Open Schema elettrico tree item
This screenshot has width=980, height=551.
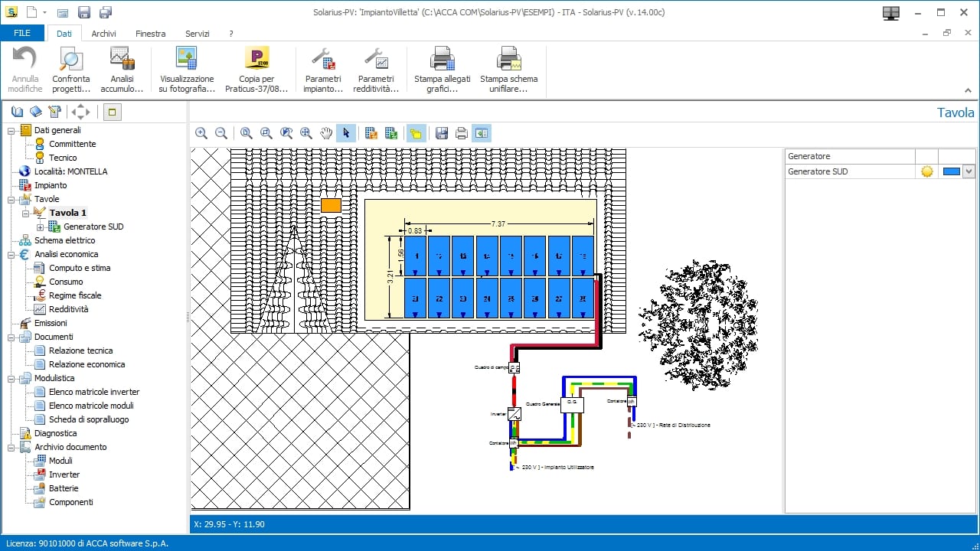pos(65,240)
